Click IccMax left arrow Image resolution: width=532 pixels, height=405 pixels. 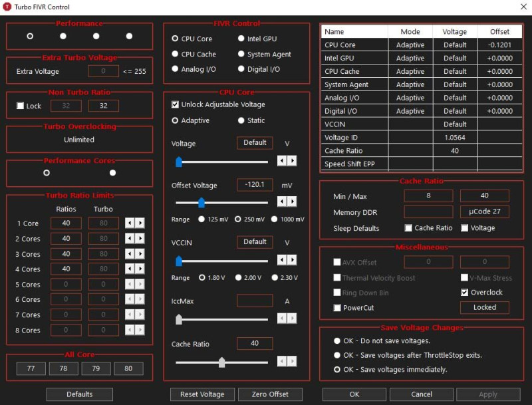click(282, 318)
